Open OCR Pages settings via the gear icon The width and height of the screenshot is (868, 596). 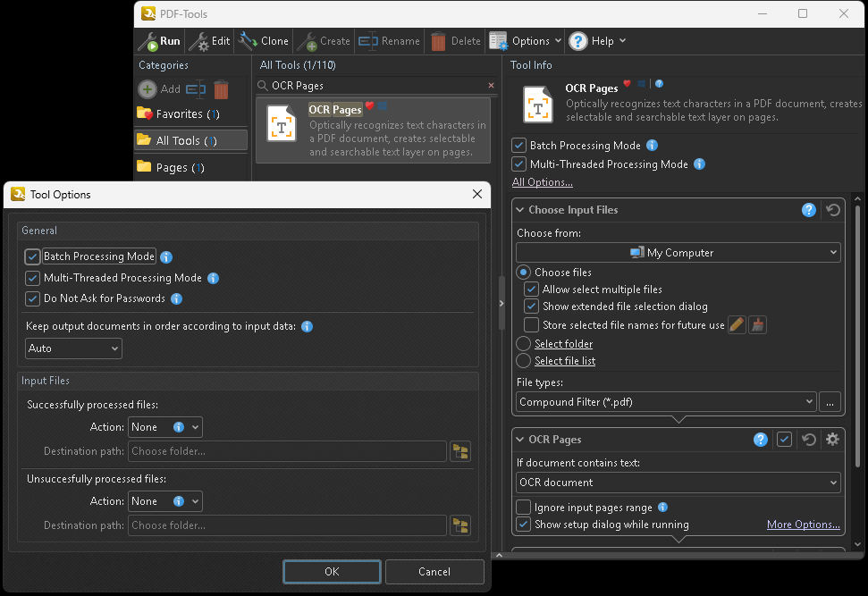832,439
